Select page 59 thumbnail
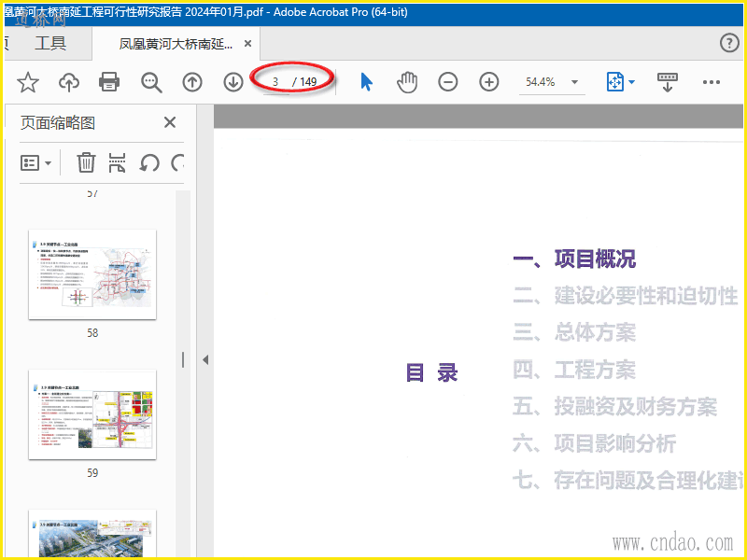Image resolution: width=747 pixels, height=560 pixels. 92,414
